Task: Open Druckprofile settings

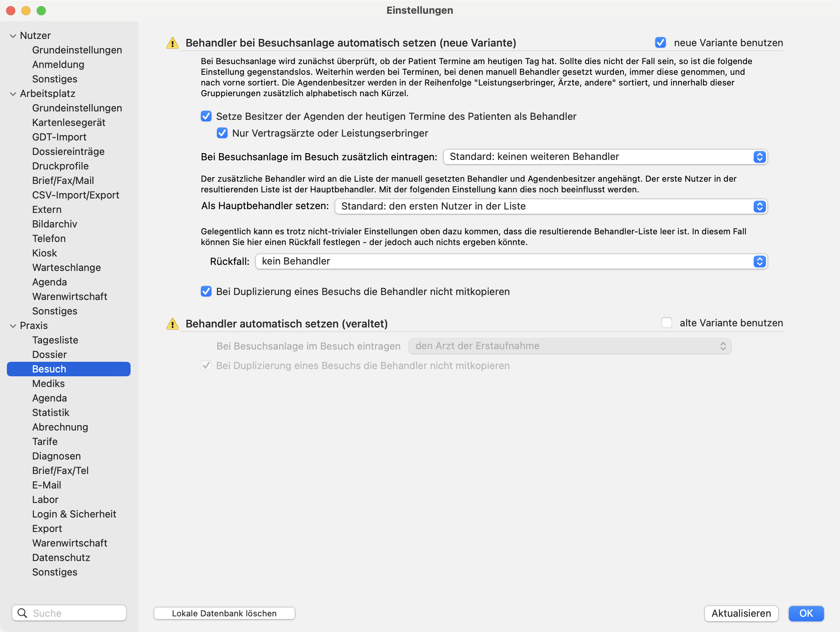Action: 60,166
